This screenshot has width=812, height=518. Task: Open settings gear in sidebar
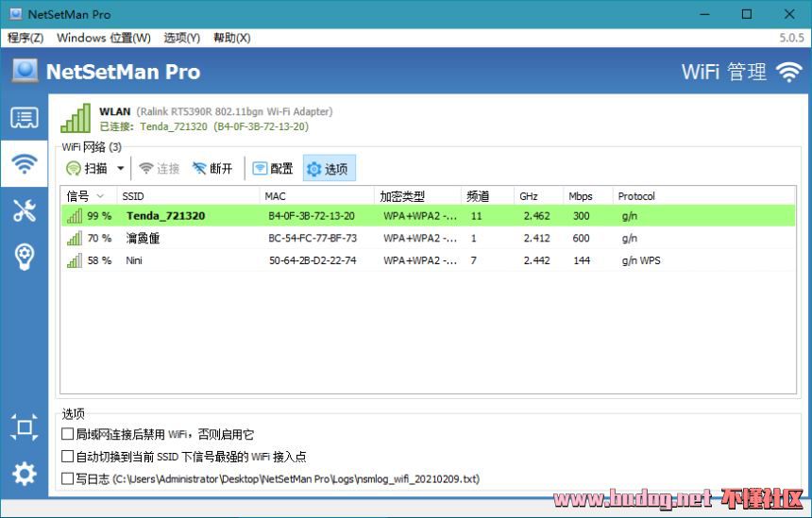tap(25, 474)
